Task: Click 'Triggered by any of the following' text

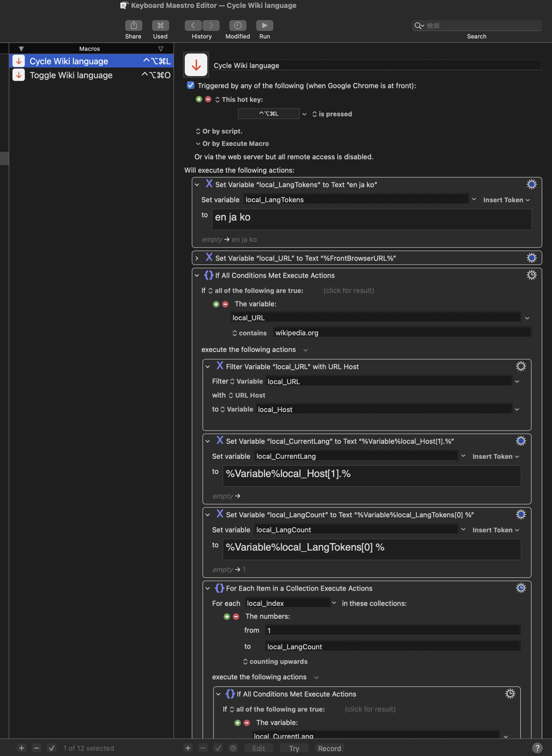Action: click(x=307, y=85)
